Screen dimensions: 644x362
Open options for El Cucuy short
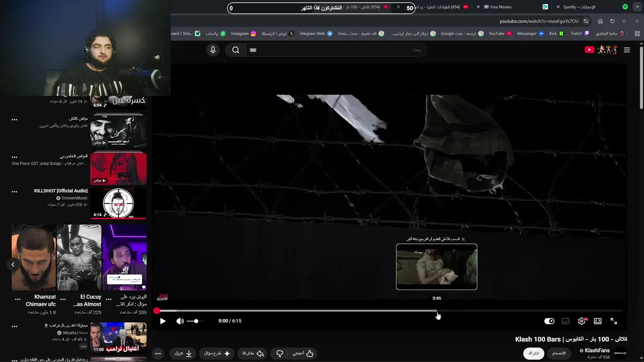click(x=63, y=299)
